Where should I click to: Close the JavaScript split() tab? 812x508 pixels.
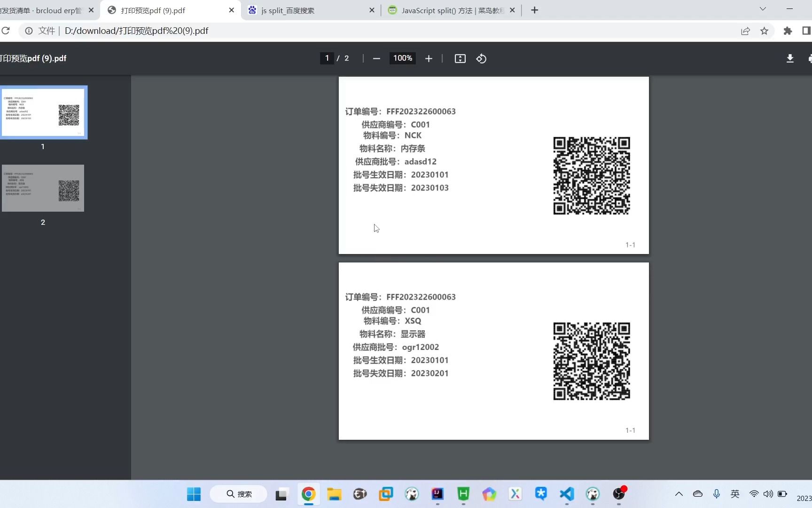pyautogui.click(x=512, y=10)
